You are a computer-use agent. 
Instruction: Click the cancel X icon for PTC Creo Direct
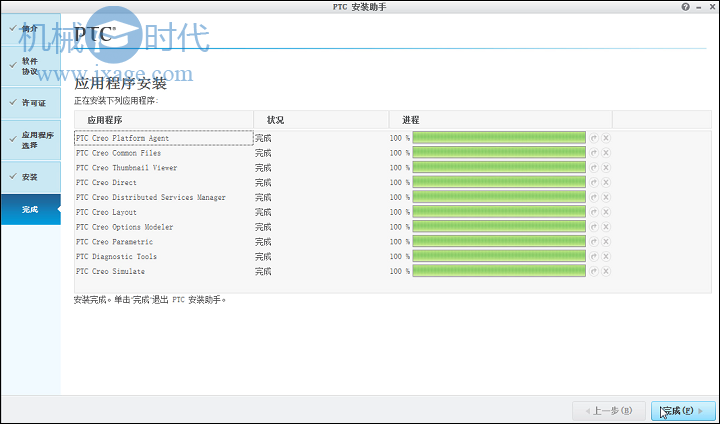click(606, 182)
